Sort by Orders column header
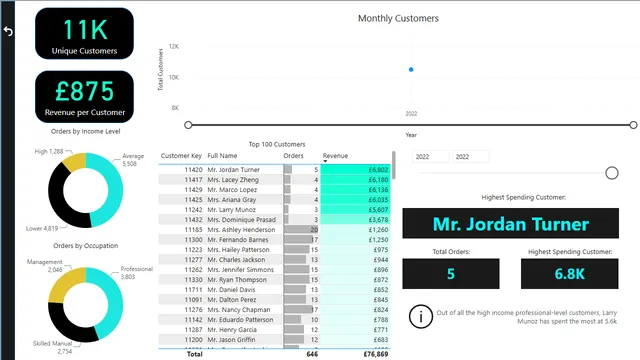This screenshot has height=360, width=640. tap(293, 156)
